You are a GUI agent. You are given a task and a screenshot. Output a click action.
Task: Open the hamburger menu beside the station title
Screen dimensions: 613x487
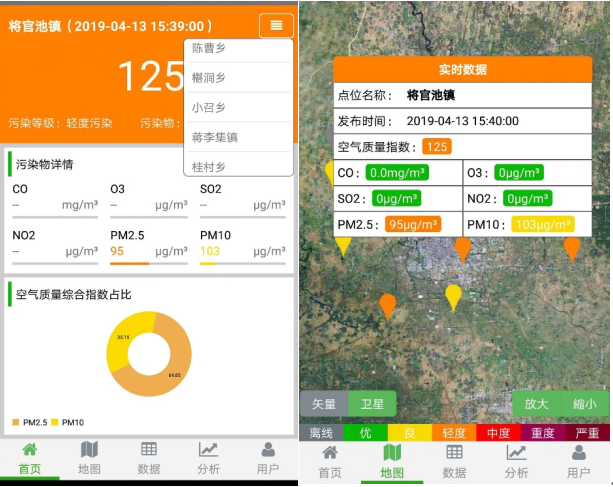coord(275,26)
